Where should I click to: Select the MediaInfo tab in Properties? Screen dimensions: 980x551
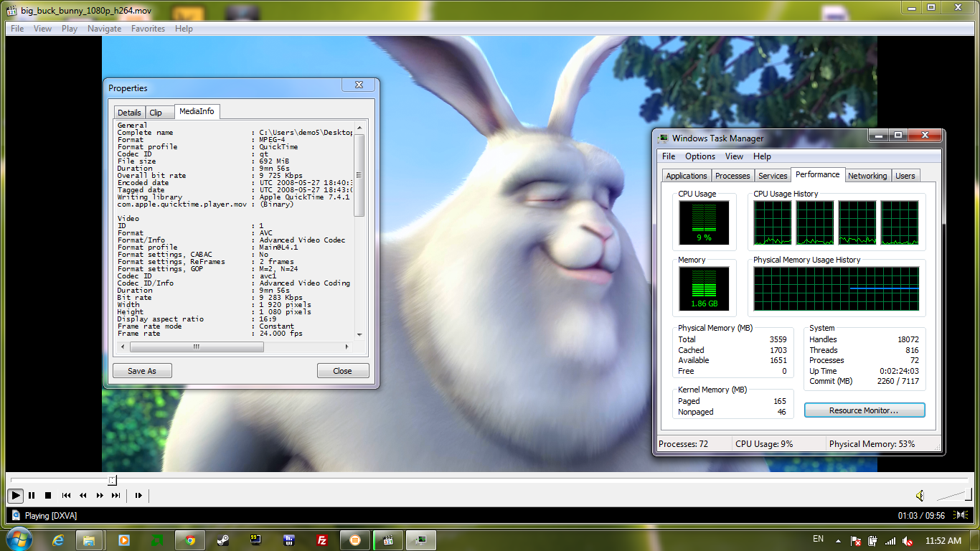197,111
